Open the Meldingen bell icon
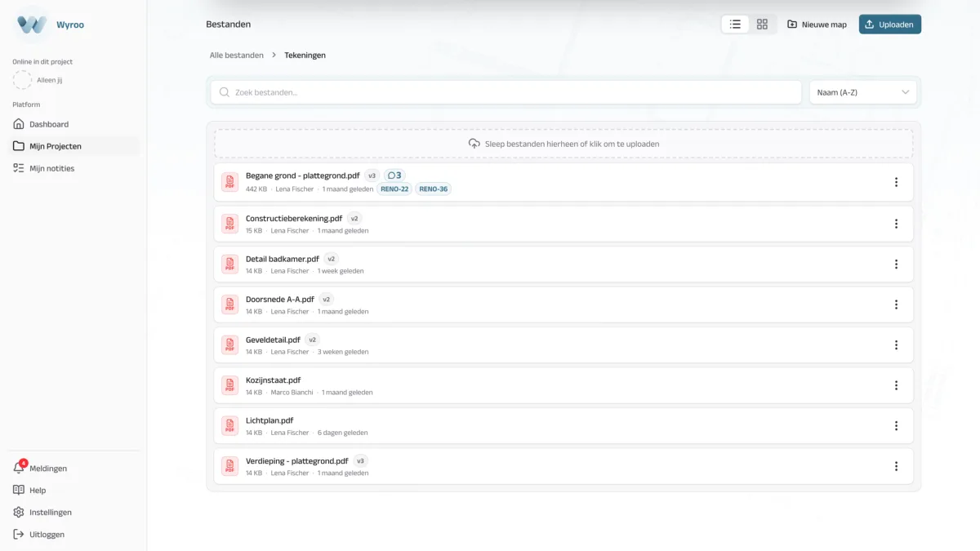Viewport: 980px width, 551px height. click(x=19, y=468)
